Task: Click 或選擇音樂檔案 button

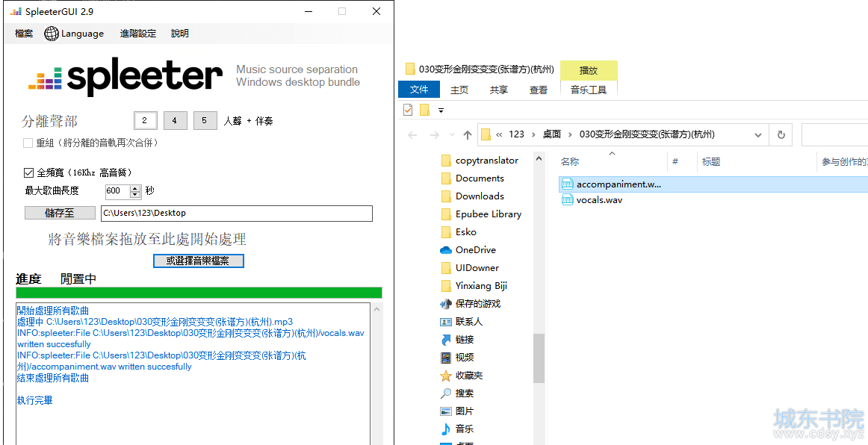Action: point(198,261)
